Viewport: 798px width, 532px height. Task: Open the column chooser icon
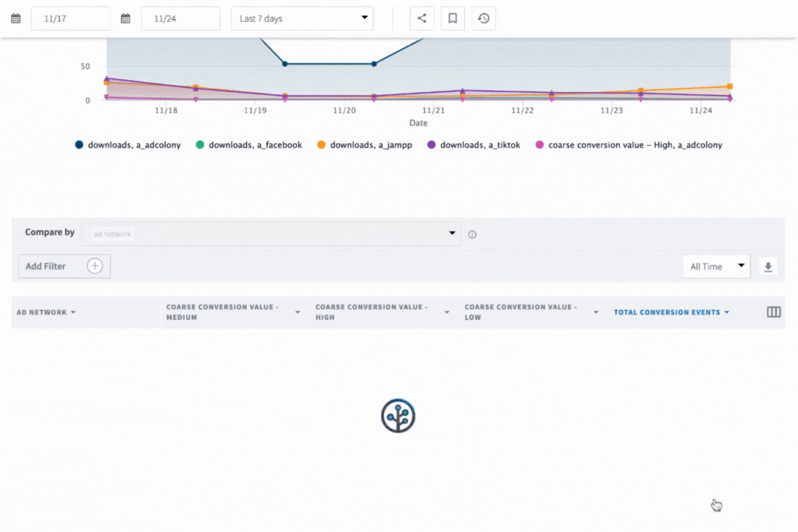(774, 312)
